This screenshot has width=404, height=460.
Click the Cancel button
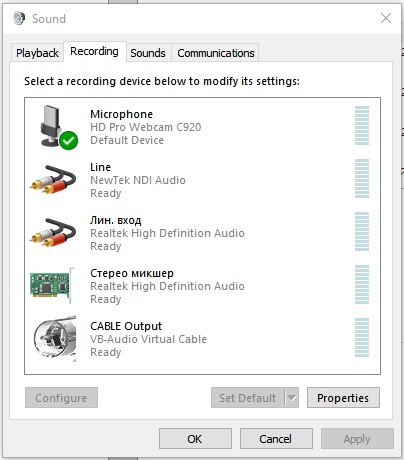tap(276, 439)
